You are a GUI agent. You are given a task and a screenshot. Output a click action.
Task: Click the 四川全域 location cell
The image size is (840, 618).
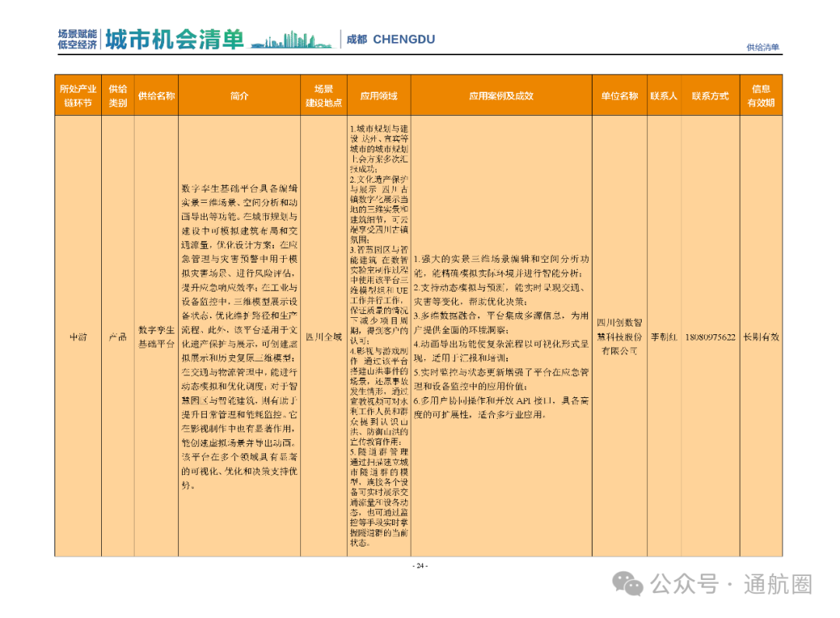(324, 337)
